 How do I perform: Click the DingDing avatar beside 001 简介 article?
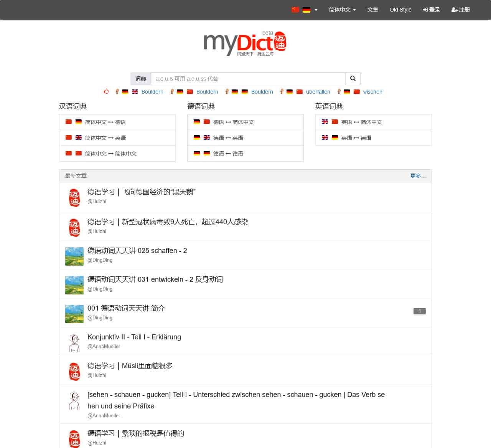[74, 314]
